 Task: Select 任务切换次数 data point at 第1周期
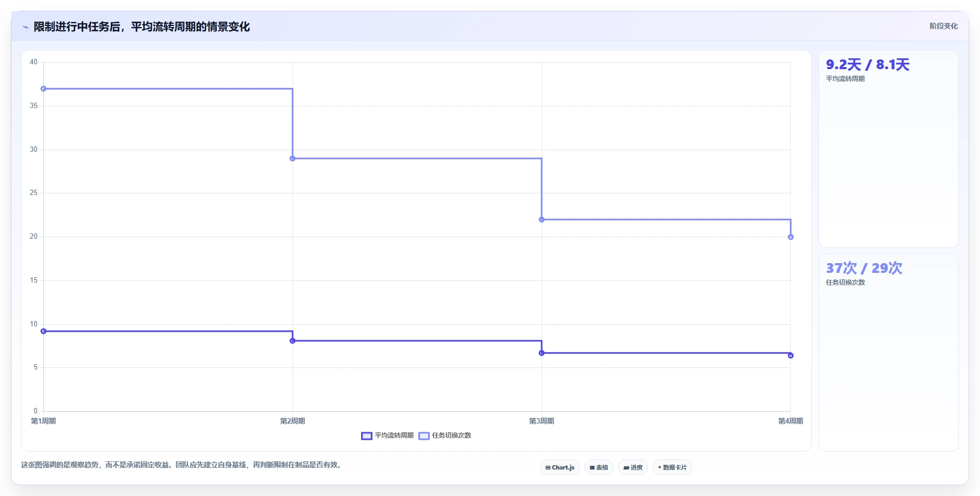tap(44, 89)
